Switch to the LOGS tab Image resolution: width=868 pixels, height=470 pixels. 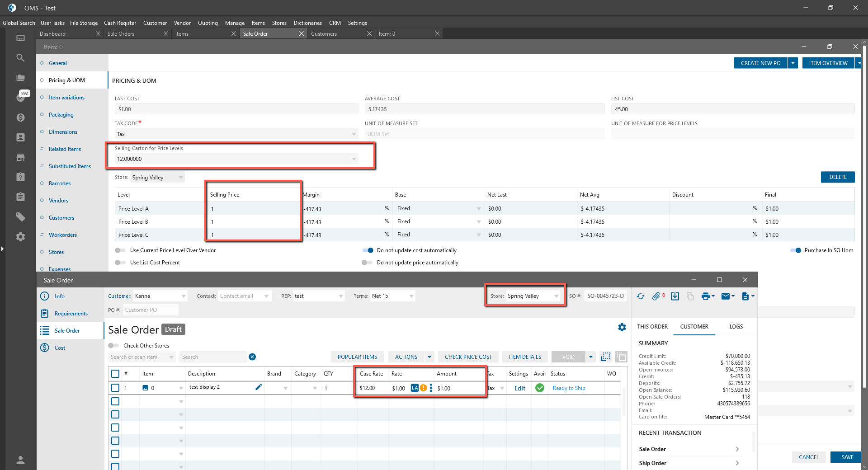[x=736, y=327]
